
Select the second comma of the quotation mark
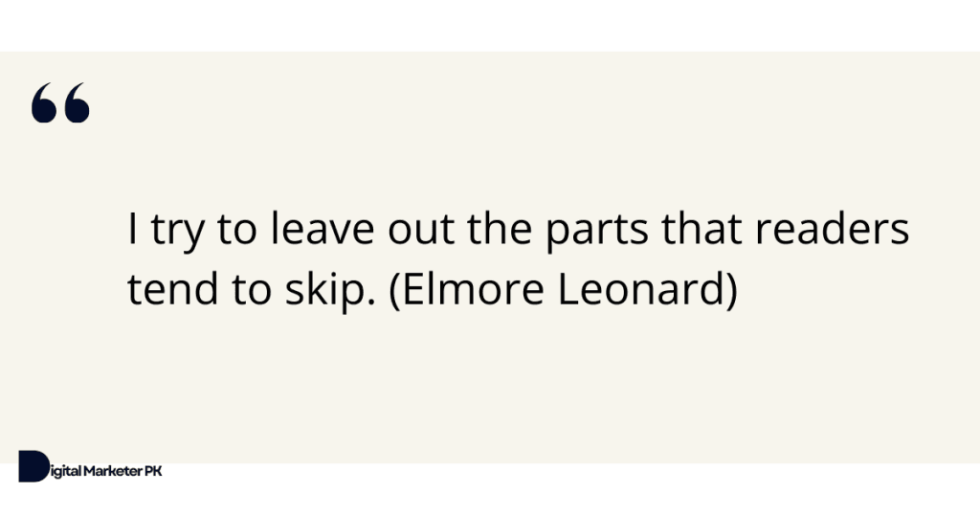tap(77, 102)
